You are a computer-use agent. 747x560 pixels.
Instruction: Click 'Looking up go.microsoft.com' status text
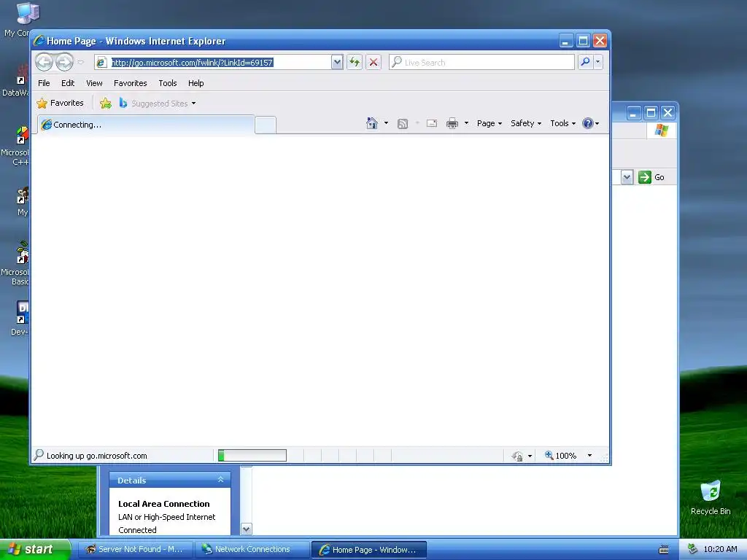click(97, 456)
